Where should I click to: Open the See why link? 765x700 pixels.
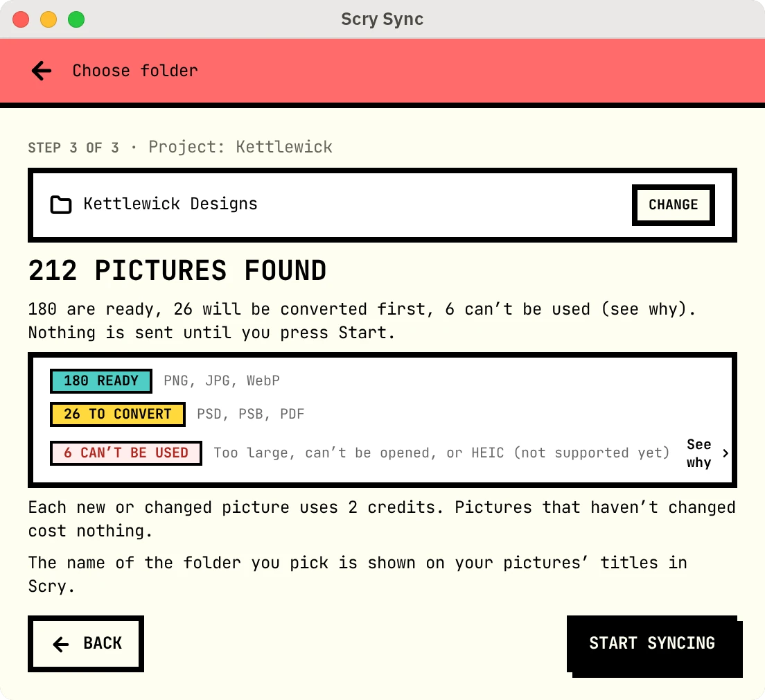(x=698, y=453)
